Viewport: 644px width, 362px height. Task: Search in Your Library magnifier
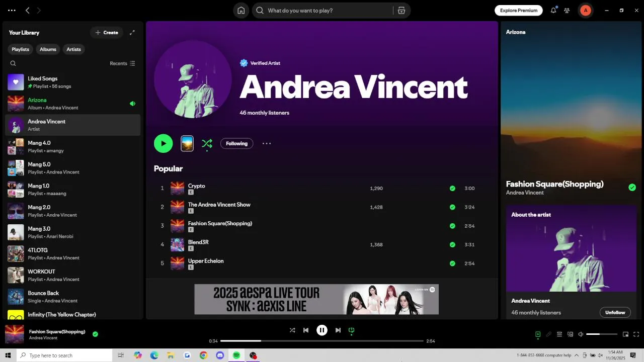tap(13, 63)
